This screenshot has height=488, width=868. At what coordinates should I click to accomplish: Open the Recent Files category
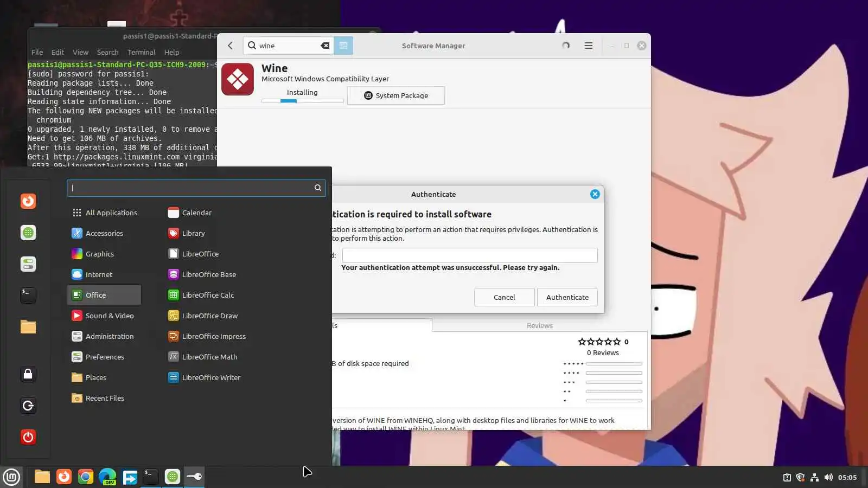pos(104,398)
